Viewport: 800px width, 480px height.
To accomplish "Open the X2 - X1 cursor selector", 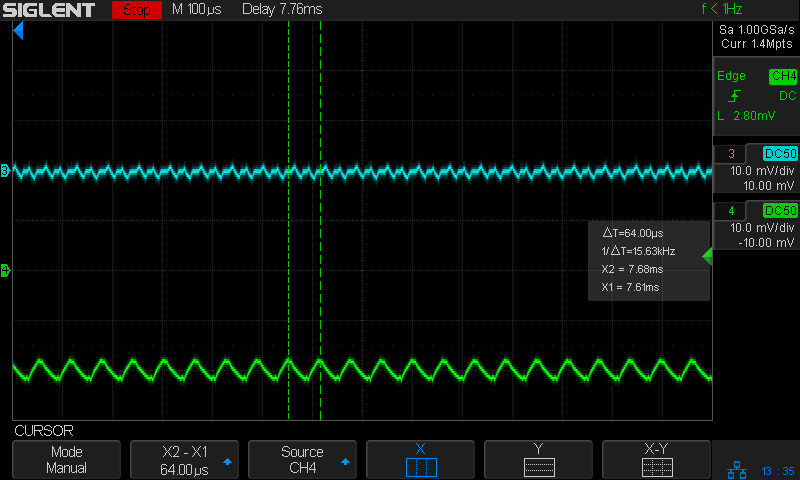I will click(185, 460).
